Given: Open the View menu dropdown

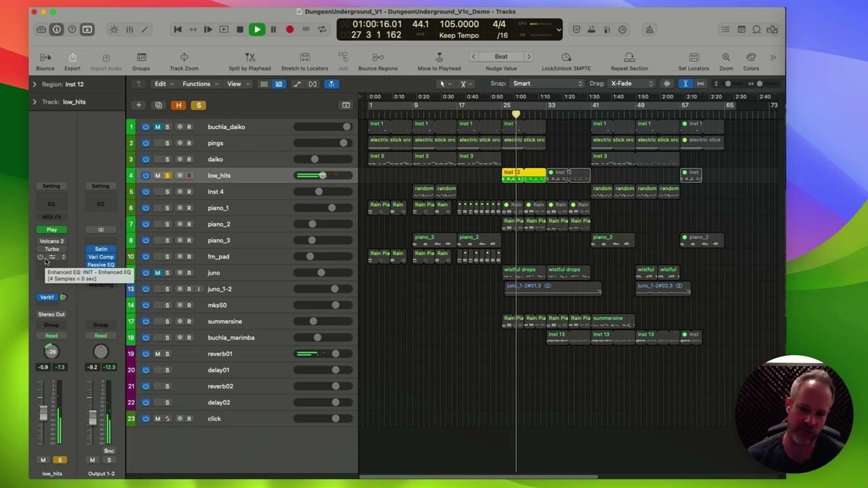Looking at the screenshot, I should pyautogui.click(x=237, y=84).
